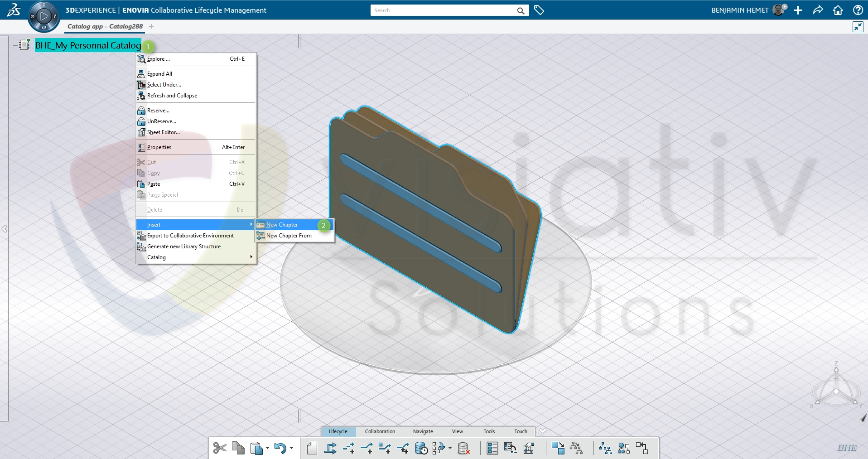The height and width of the screenshot is (459, 868).
Task: Switch to the Tools tab
Action: click(x=489, y=431)
